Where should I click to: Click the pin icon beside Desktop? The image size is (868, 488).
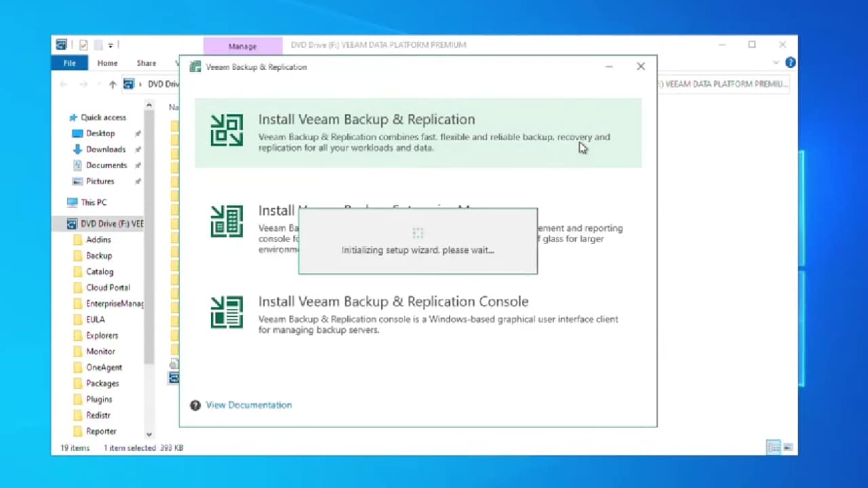pyautogui.click(x=138, y=134)
